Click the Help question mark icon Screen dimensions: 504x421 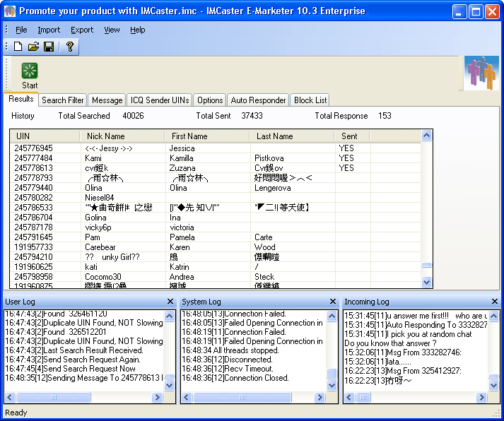click(x=70, y=47)
